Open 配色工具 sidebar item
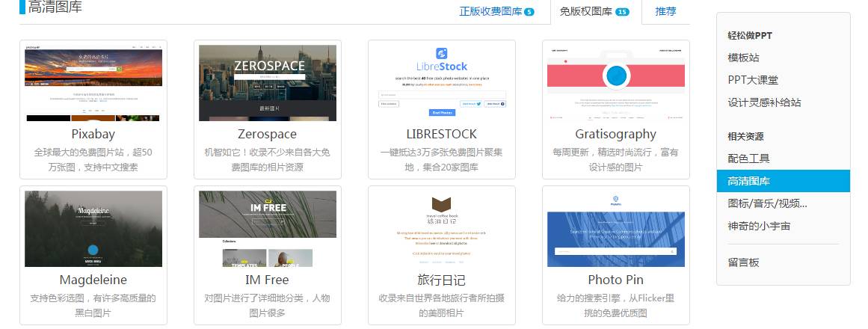Screen dimensions: 868x329 [749, 159]
